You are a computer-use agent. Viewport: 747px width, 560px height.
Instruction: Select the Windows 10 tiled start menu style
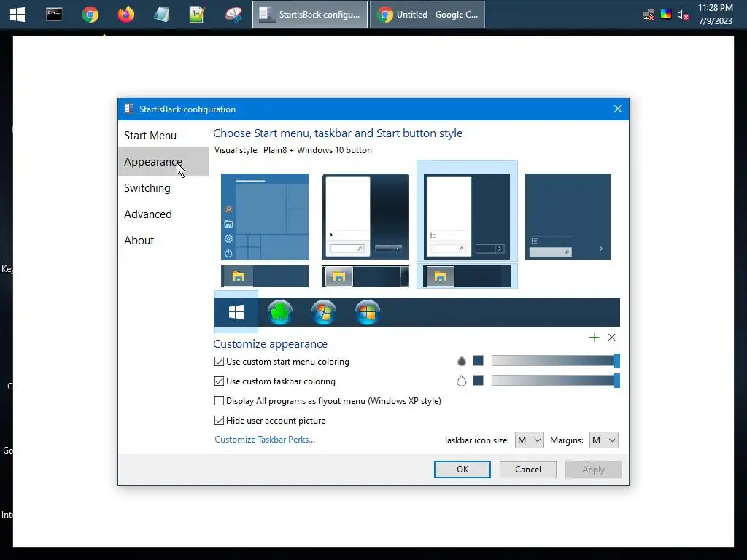(x=265, y=217)
